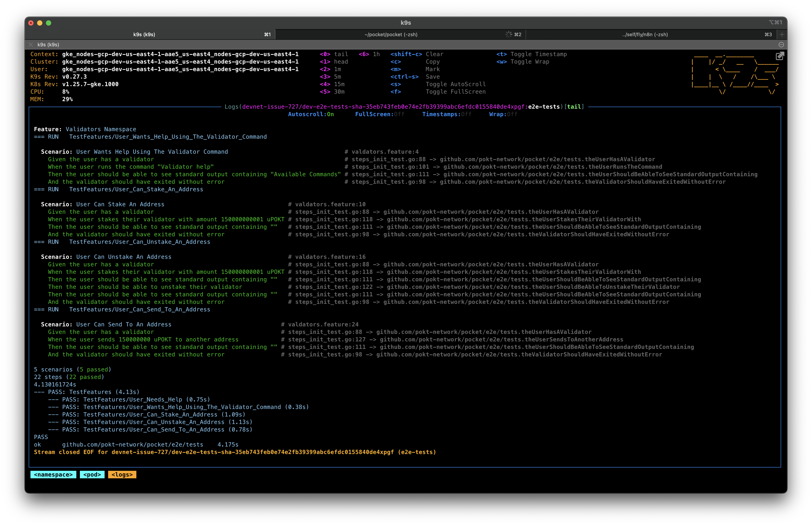Click the <namespace> breadcrumb
This screenshot has width=812, height=526.
click(53, 475)
